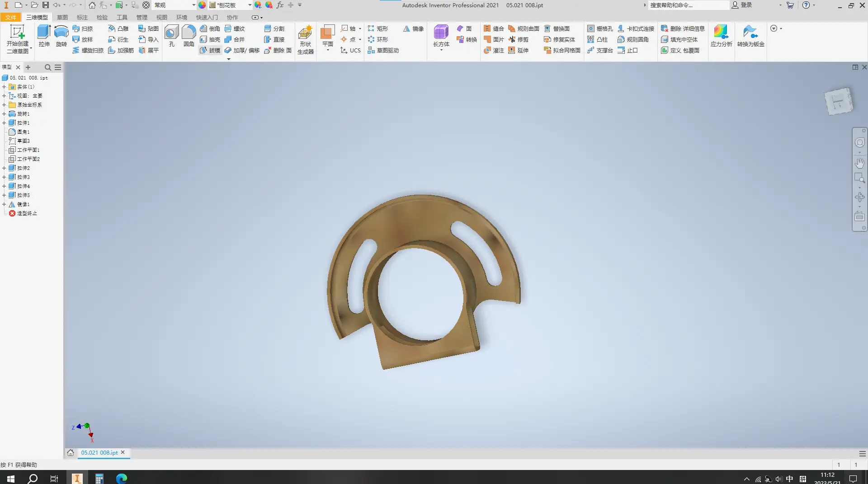Click the ViewCube in the viewport corner
The width and height of the screenshot is (868, 484).
pos(839,101)
